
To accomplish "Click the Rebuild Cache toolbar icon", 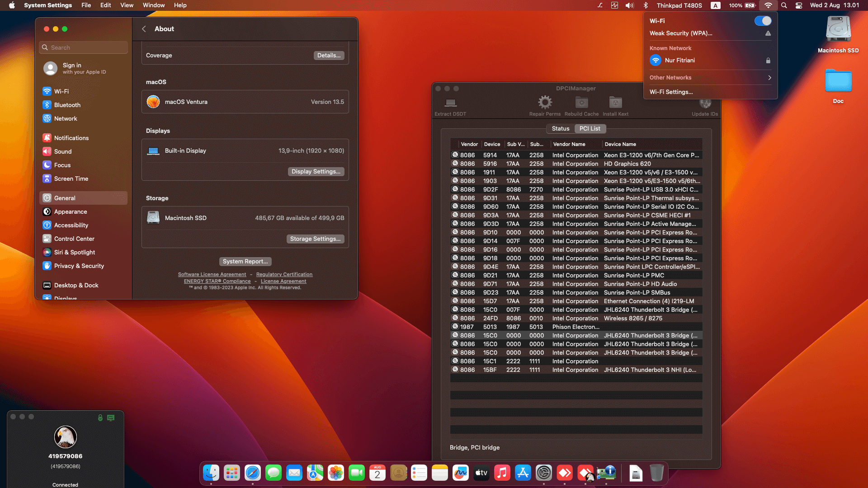I will (581, 103).
